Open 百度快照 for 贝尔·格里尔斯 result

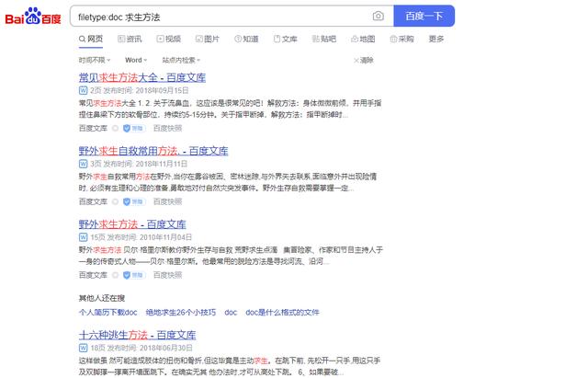coord(167,275)
